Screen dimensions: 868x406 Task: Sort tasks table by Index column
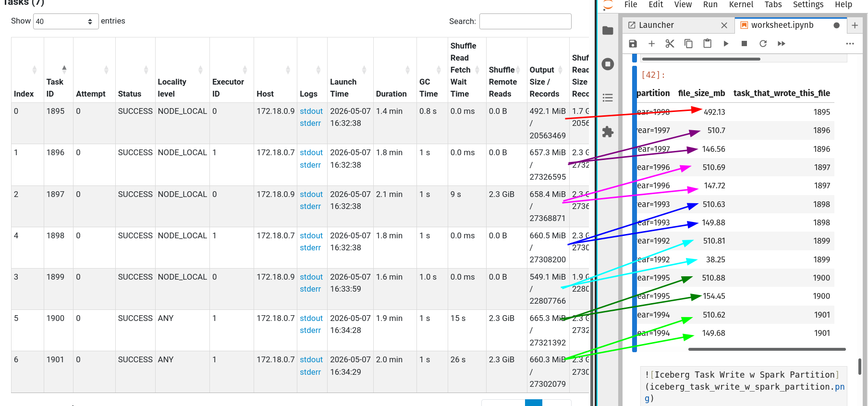pyautogui.click(x=27, y=70)
